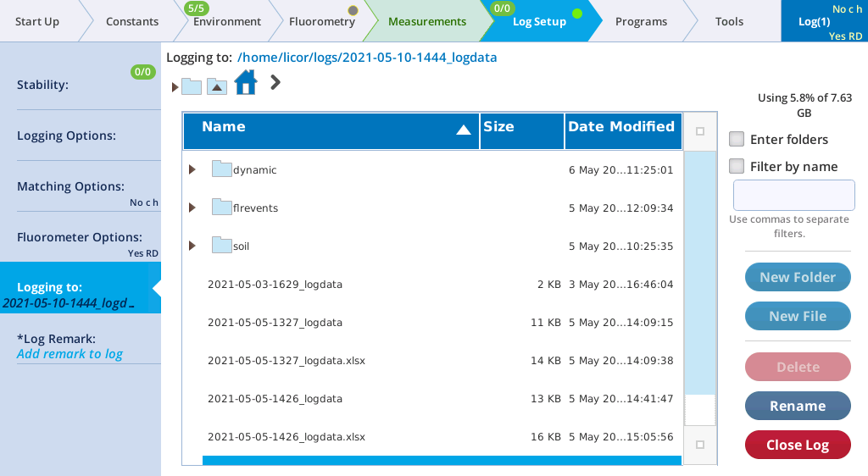Click the home directory icon
Viewport: 868px width, 476px height.
tap(245, 83)
